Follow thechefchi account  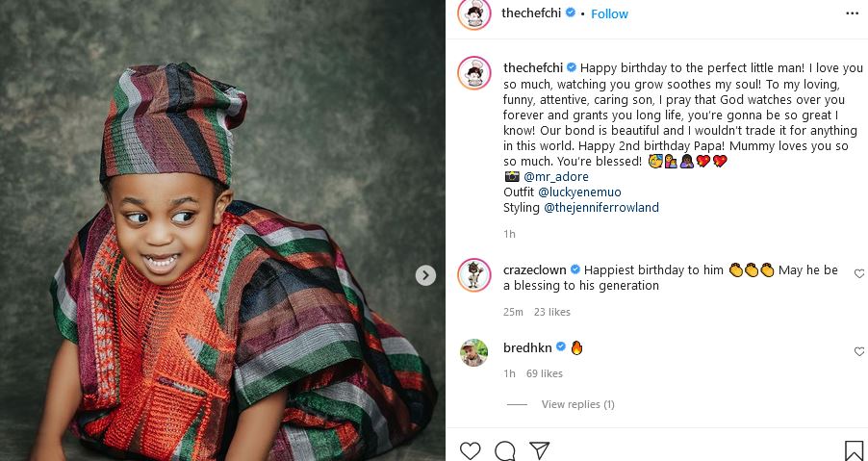609,13
